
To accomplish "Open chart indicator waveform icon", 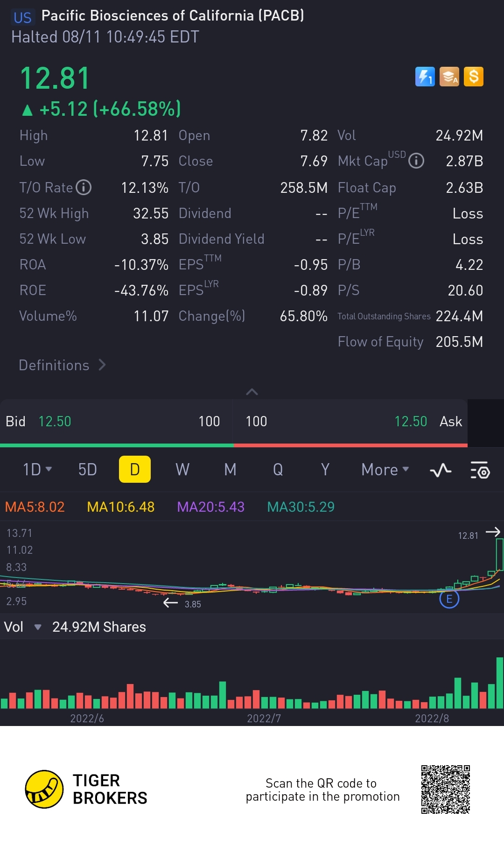I will (440, 470).
